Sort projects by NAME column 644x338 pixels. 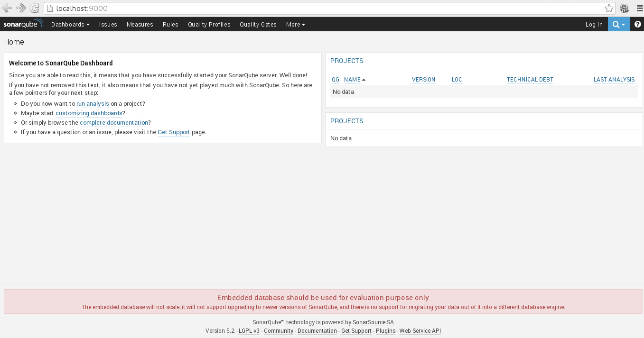tap(352, 80)
